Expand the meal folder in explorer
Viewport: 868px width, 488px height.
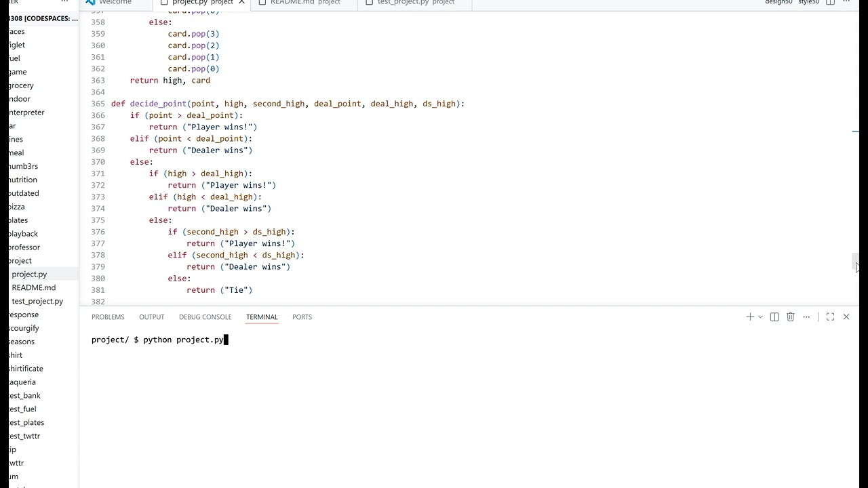(17, 152)
